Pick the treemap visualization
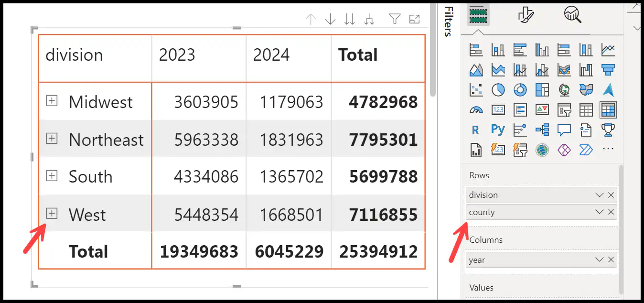Screen dimensions: 644x303 pyautogui.click(x=542, y=89)
